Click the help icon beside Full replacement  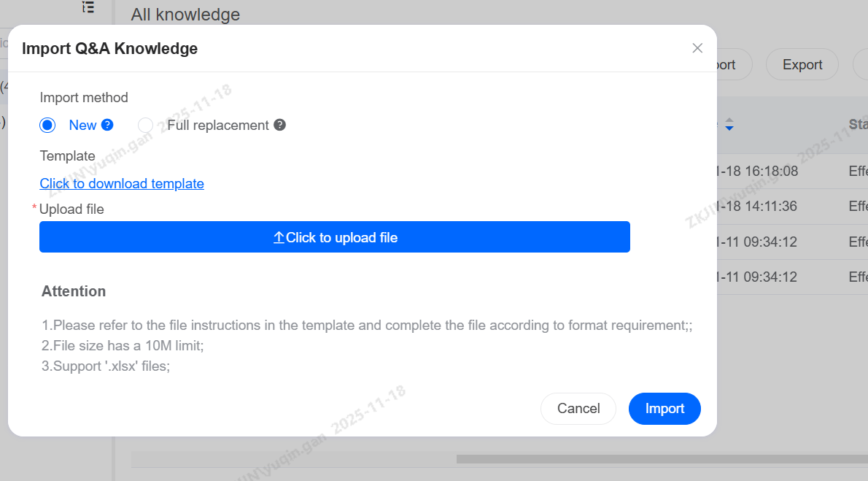[x=279, y=125]
